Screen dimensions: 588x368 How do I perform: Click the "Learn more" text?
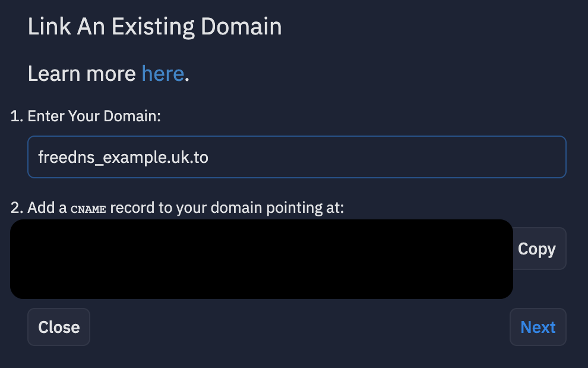(x=82, y=74)
